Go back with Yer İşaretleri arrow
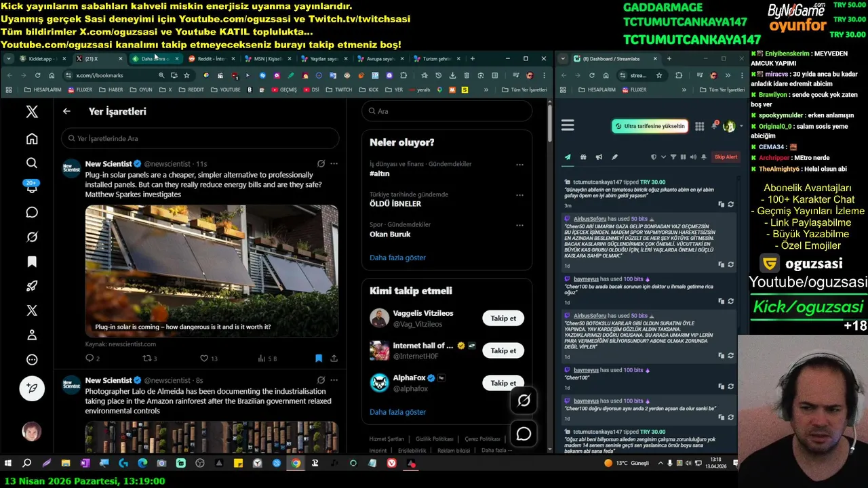Viewport: 868px width, 488px height. click(x=66, y=111)
